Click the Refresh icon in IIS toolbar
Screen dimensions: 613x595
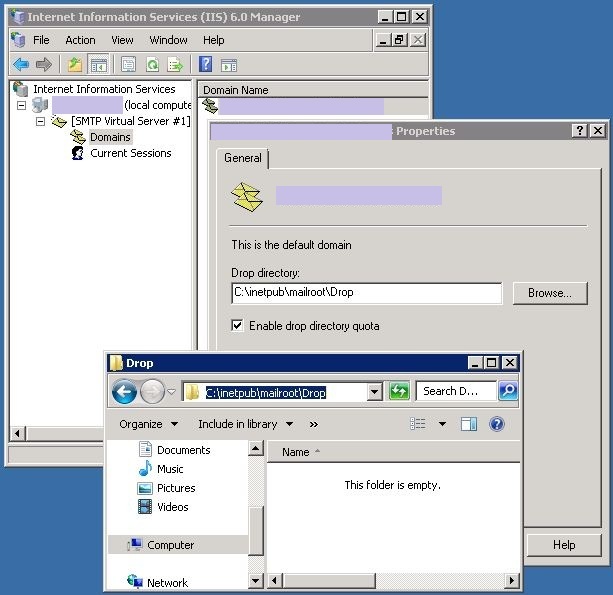click(152, 65)
